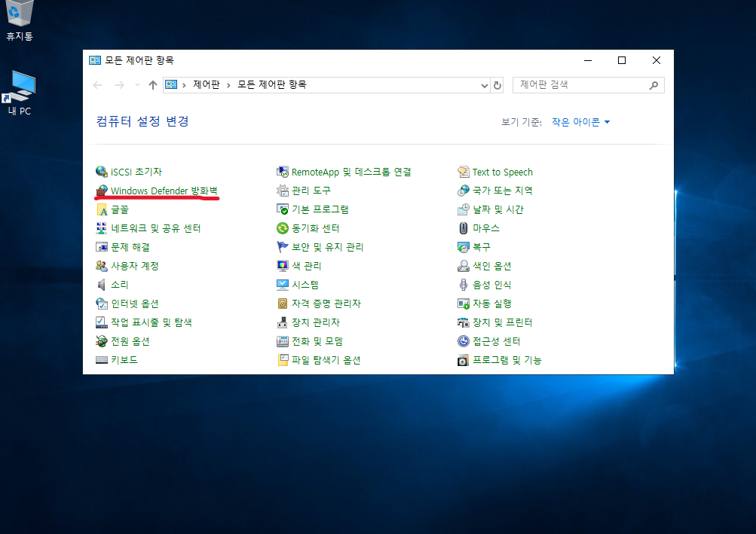Open 전원 옵션 icon

point(101,340)
